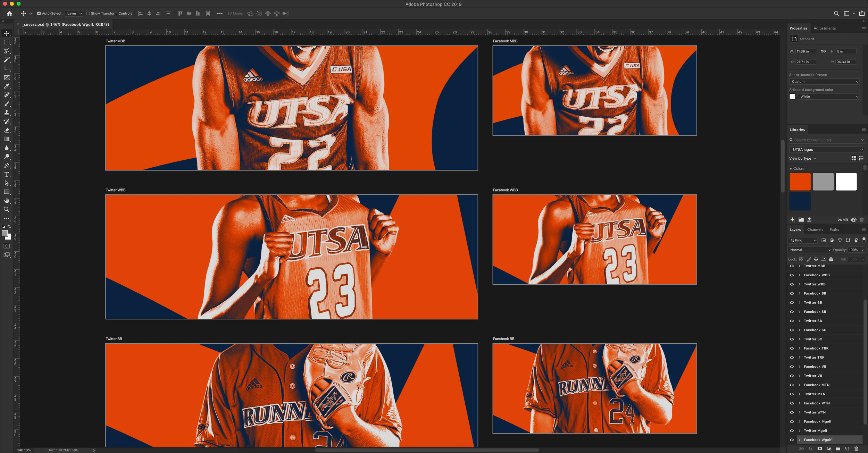Add a layer mask
Viewport: 868px width, 453px height.
[x=820, y=449]
